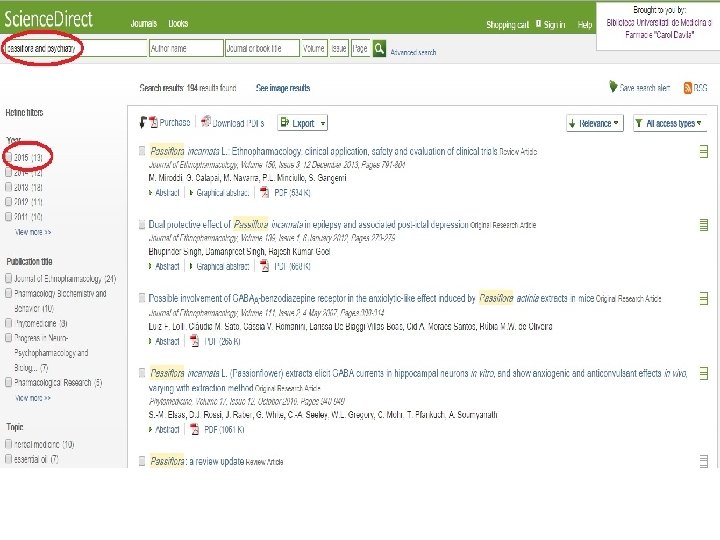Click Sign in
The image size is (720, 540).
coord(554,25)
